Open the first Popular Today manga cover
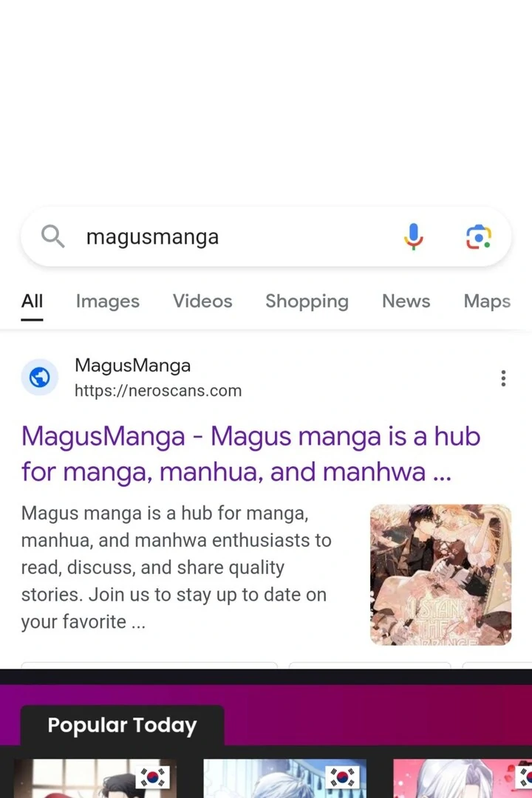The height and width of the screenshot is (798, 532). click(95, 779)
